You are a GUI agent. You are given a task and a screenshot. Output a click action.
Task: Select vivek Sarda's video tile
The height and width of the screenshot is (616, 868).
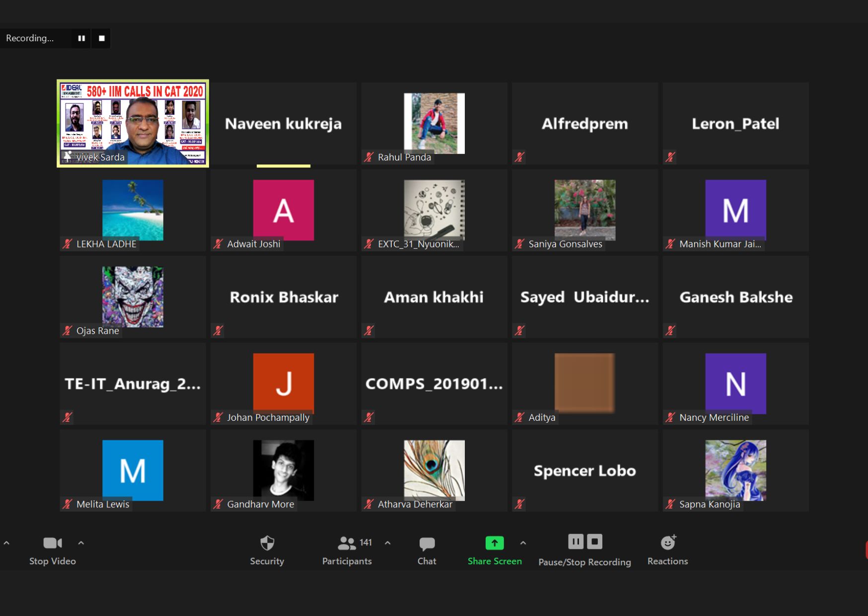(133, 123)
